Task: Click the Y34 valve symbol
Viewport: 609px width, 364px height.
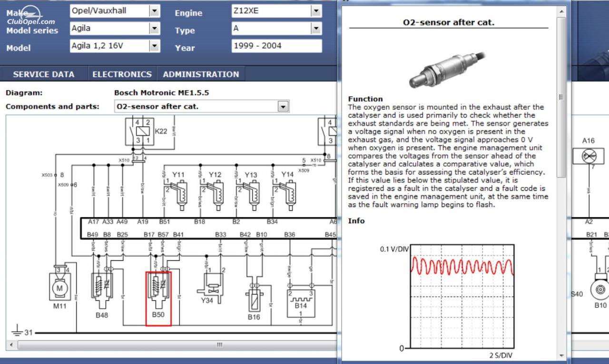Action: [210, 287]
